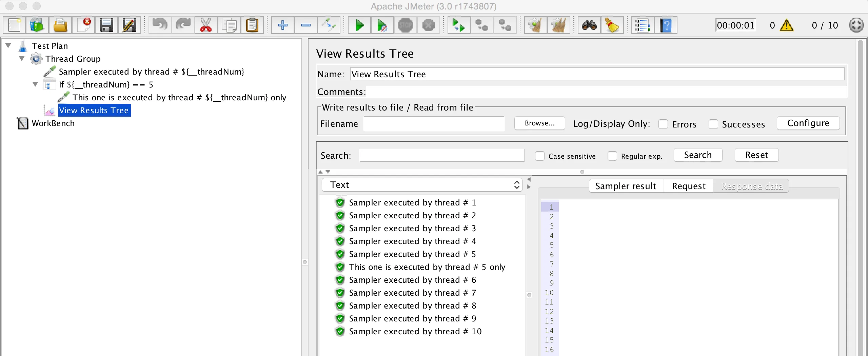Select result 'Sampler executed by thread # 7'

coord(412,293)
